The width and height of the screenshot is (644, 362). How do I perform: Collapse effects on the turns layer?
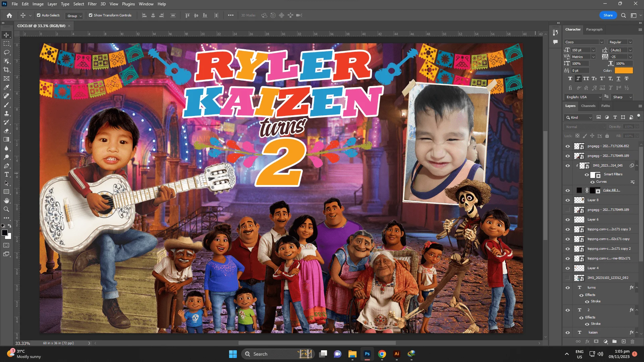[x=637, y=288]
